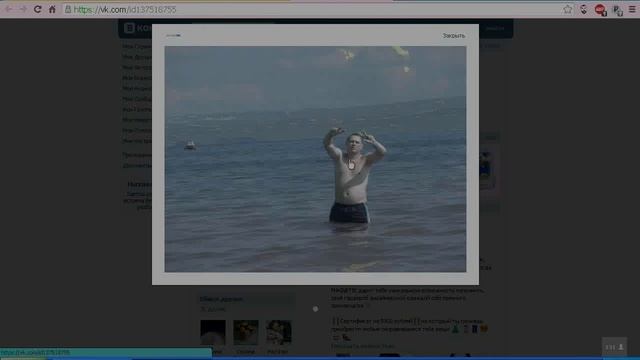Open the browser hamburger menu

[x=632, y=9]
